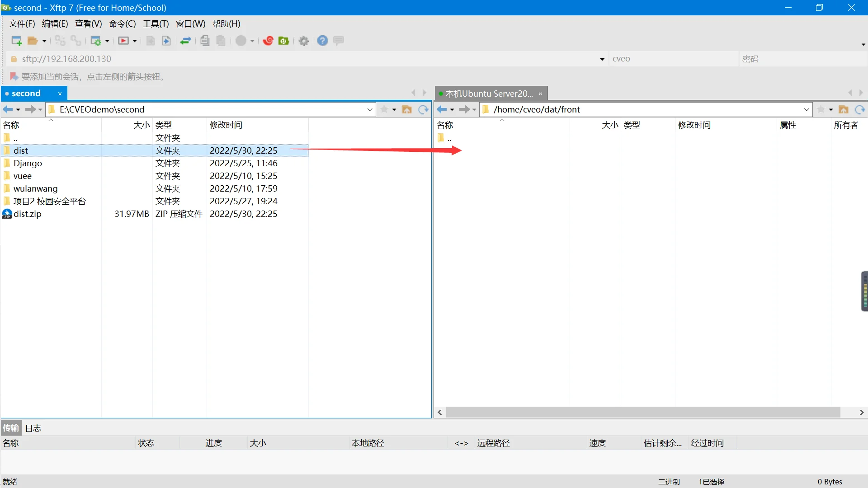The image size is (868, 488).
Task: Click the blue Help question-mark icon
Action: click(322, 41)
